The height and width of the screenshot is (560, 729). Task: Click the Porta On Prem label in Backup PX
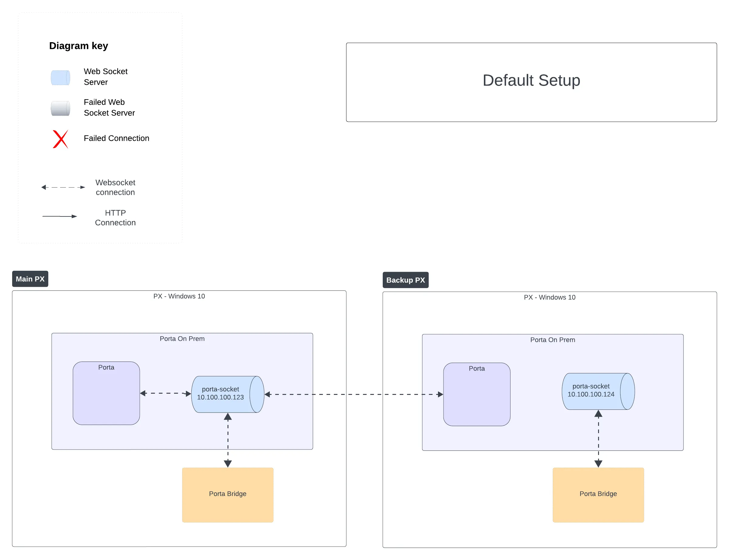point(552,340)
